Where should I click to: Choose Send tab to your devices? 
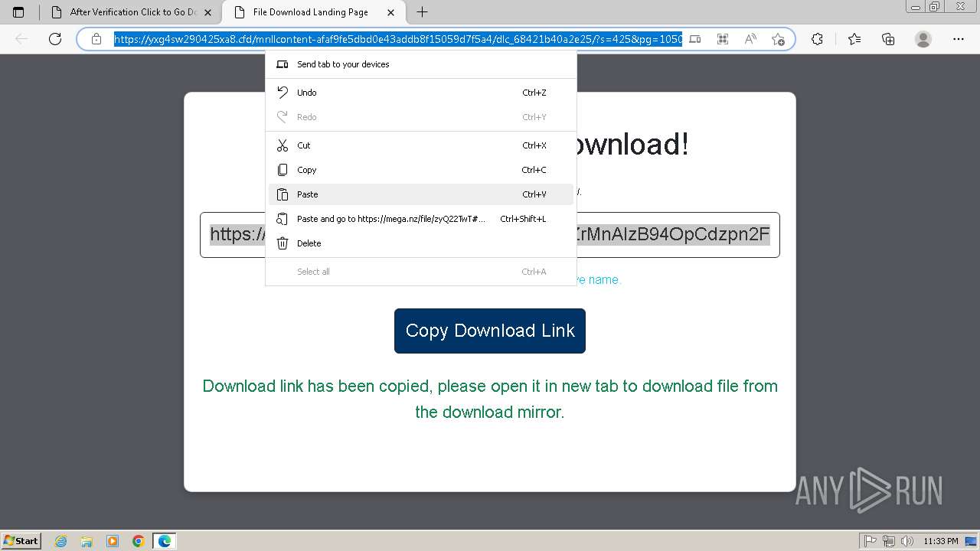[421, 64]
